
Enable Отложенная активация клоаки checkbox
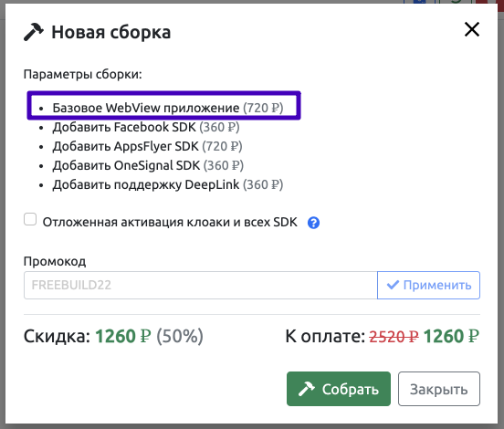pos(30,219)
